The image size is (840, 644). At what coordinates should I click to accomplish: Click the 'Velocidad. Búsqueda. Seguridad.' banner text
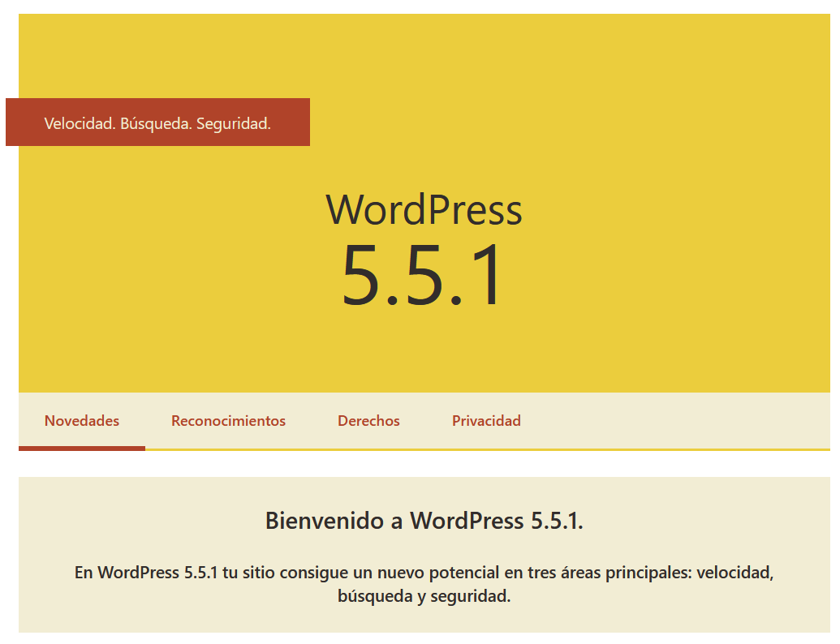157,123
